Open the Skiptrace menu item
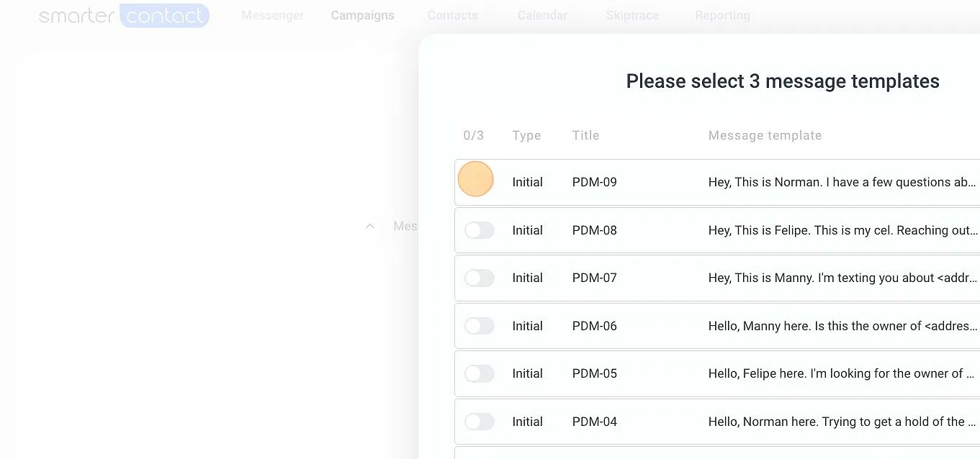The image size is (980, 459). pos(632,15)
